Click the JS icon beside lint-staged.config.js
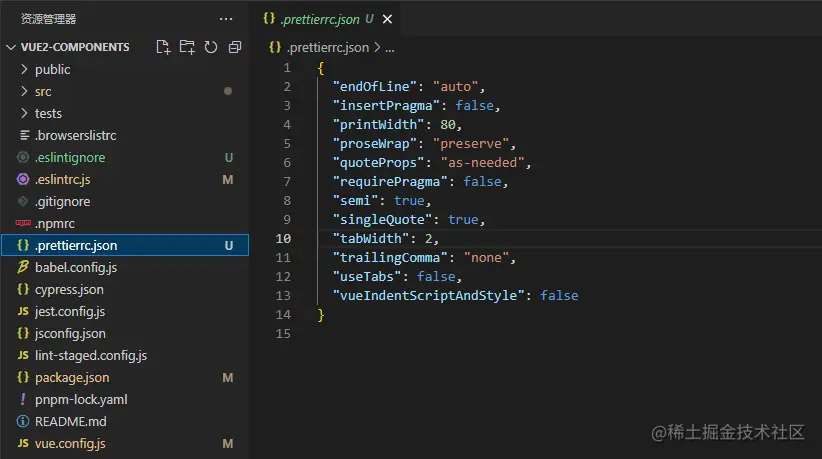Viewport: 822px width, 459px height. tap(23, 355)
